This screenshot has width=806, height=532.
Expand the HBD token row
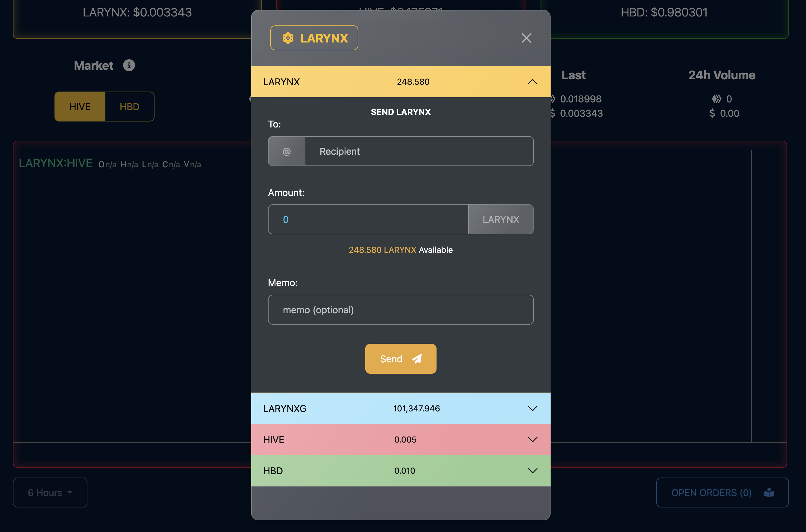[533, 470]
